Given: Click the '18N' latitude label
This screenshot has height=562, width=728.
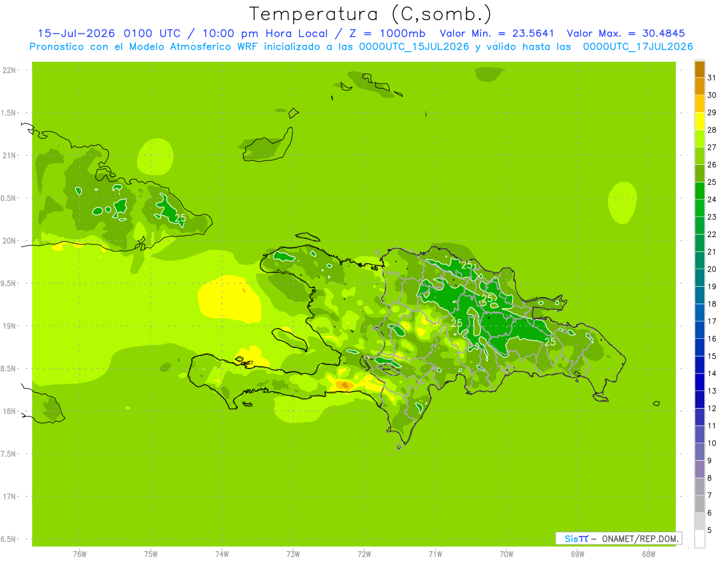Looking at the screenshot, I should [x=8, y=411].
